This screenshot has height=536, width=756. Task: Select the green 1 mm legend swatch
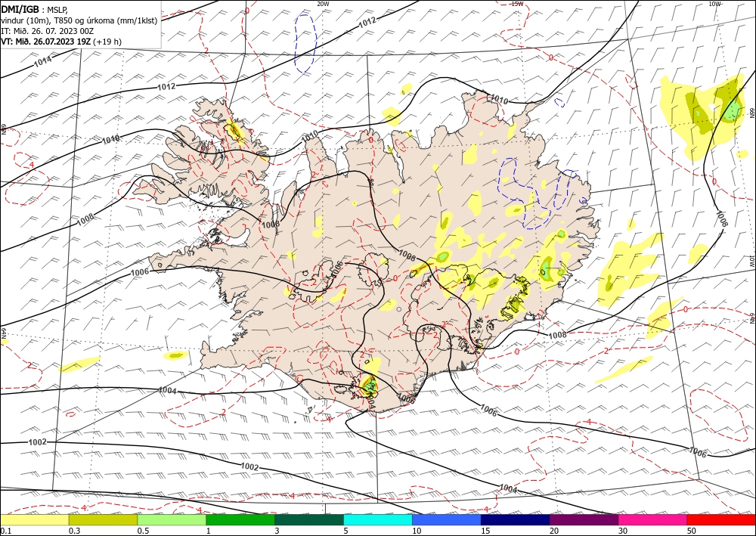click(240, 519)
